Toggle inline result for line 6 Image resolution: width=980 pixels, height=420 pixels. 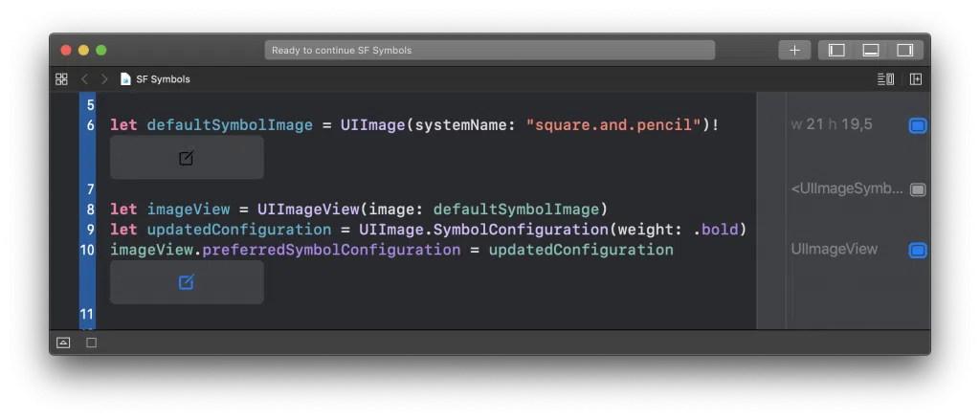click(917, 125)
